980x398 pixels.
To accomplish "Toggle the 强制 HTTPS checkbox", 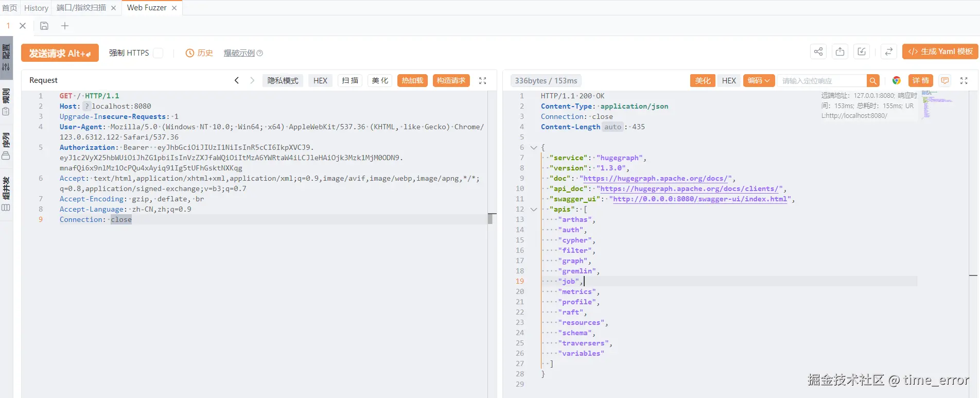I will pos(159,53).
